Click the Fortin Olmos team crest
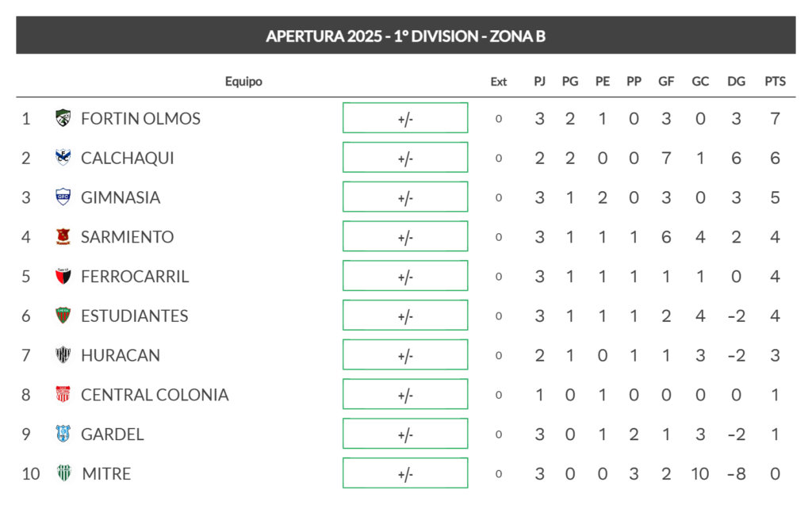This screenshot has height=509, width=812. click(63, 118)
